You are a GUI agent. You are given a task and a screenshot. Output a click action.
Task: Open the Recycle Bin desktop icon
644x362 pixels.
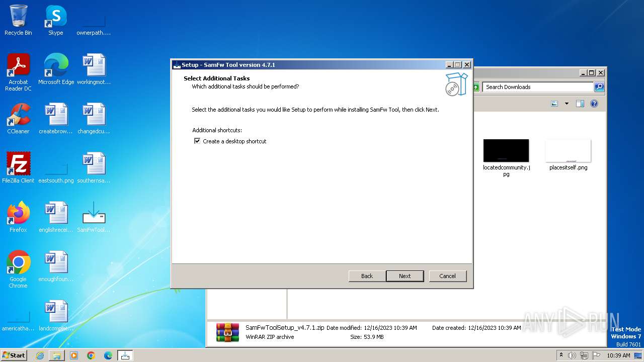click(x=18, y=20)
